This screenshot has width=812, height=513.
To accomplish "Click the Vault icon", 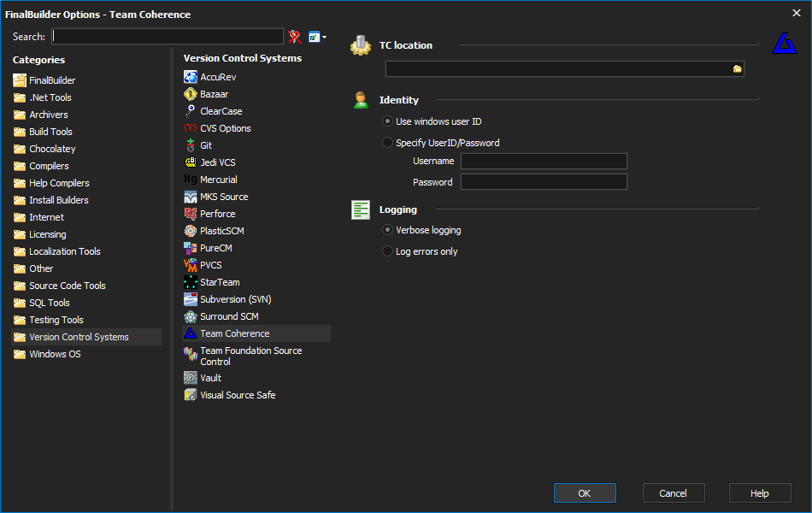I will tap(190, 378).
